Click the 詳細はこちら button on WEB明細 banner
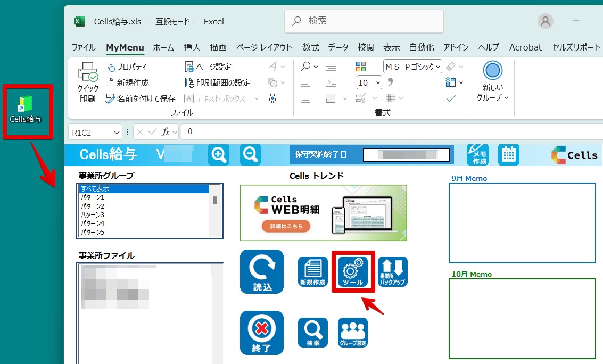The image size is (603, 364). point(286,226)
